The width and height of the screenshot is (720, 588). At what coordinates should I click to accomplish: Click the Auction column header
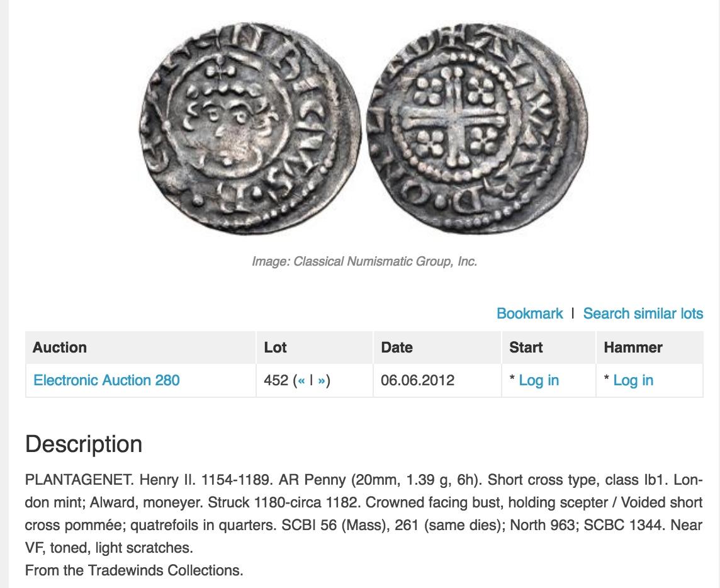tap(60, 348)
